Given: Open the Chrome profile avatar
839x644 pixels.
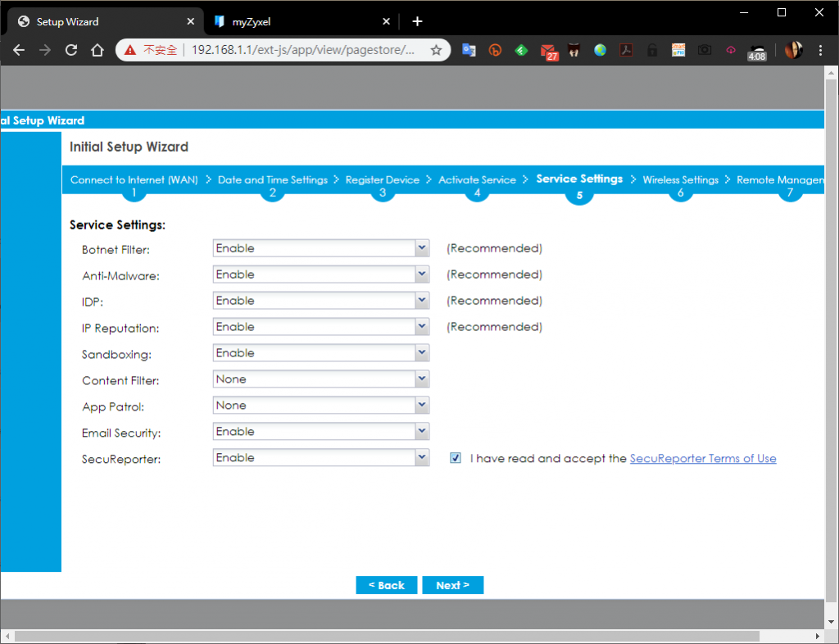Looking at the screenshot, I should [x=793, y=50].
